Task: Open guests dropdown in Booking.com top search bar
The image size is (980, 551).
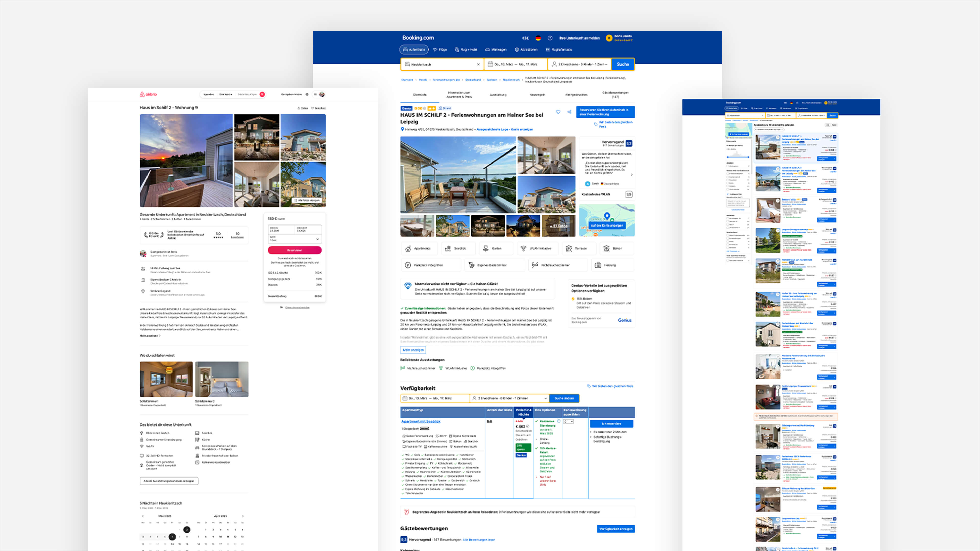Action: pyautogui.click(x=579, y=64)
